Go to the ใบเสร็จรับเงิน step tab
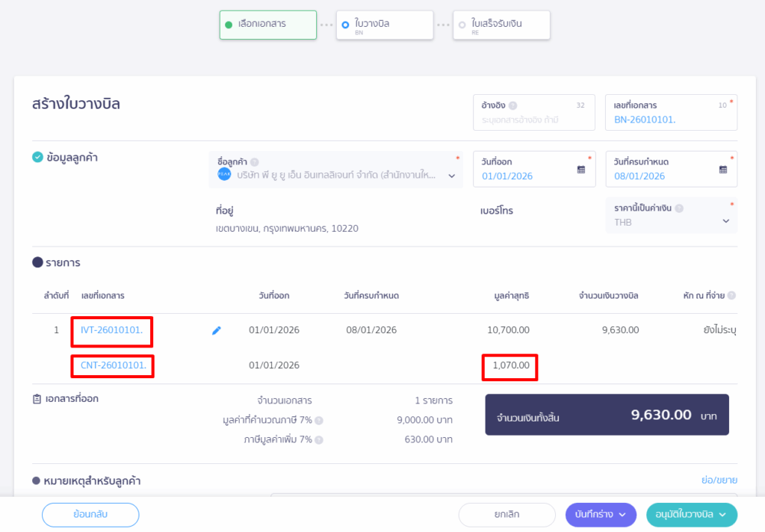Viewport: 765px width, 532px height. [501, 25]
